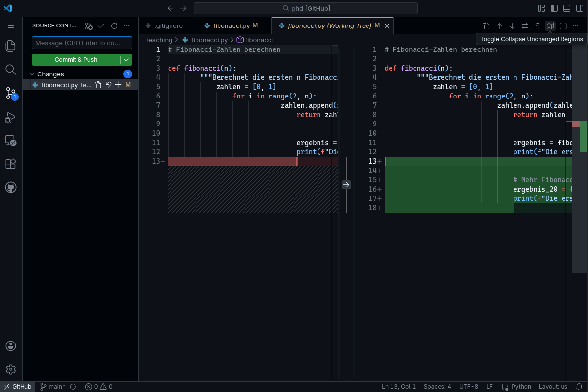Toggle secondary side bar visibility
This screenshot has height=392, width=588.
pos(580,8)
